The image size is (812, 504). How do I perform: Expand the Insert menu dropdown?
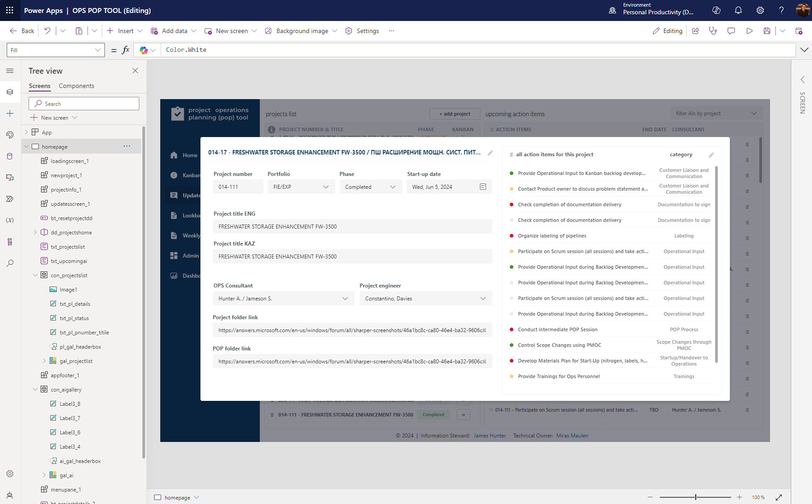[140, 31]
